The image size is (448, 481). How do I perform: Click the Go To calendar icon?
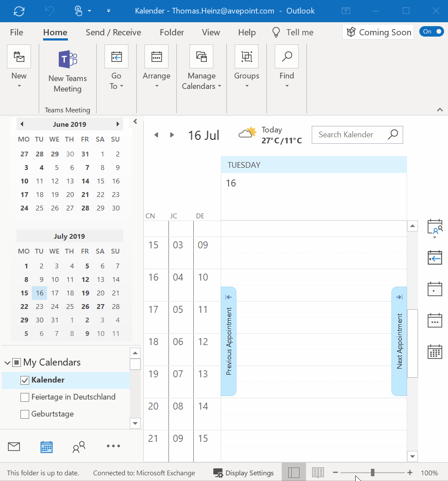[117, 57]
